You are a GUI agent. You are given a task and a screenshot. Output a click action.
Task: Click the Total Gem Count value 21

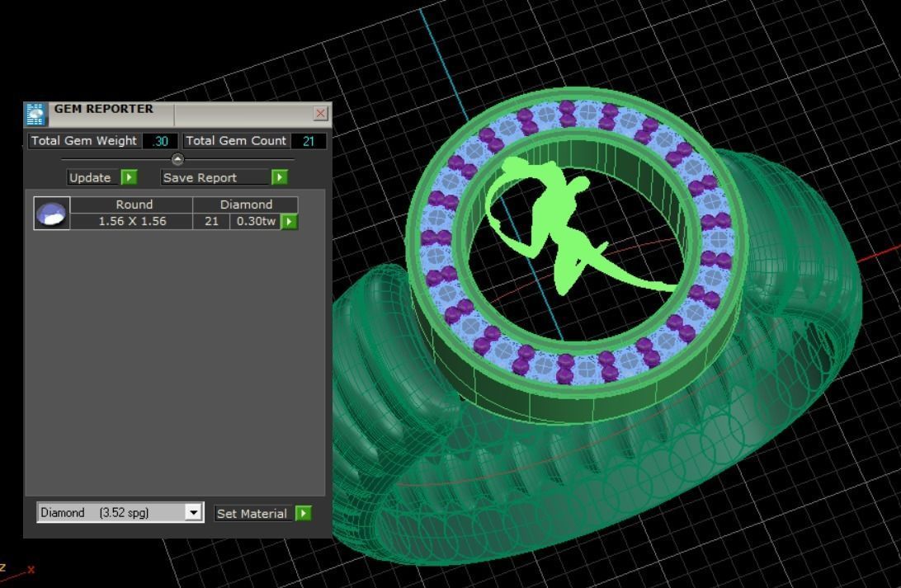point(309,141)
